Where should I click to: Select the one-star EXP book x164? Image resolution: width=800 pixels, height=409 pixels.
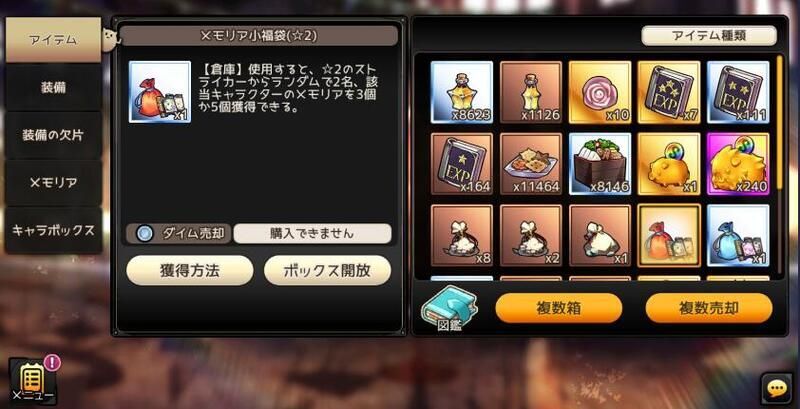[x=462, y=164]
